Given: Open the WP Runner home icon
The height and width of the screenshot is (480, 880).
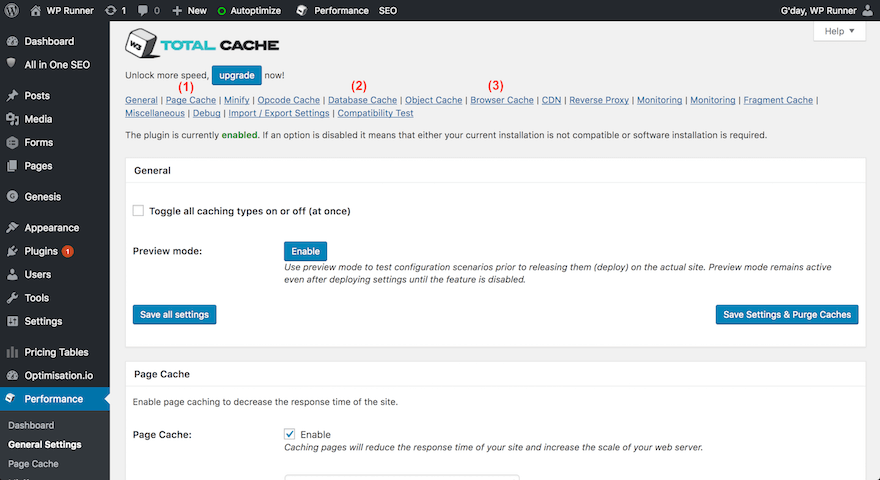Looking at the screenshot, I should pyautogui.click(x=35, y=10).
